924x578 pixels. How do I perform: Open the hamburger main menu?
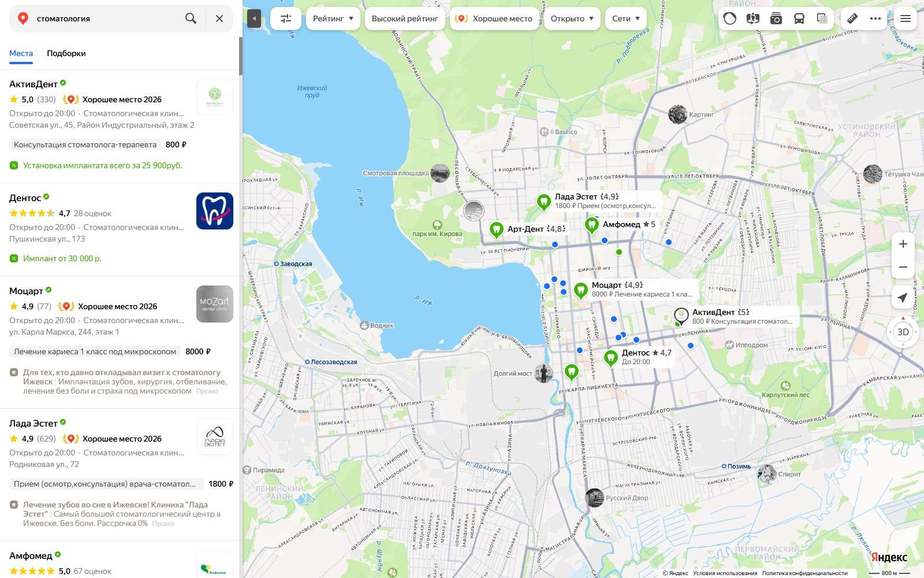pyautogui.click(x=906, y=18)
